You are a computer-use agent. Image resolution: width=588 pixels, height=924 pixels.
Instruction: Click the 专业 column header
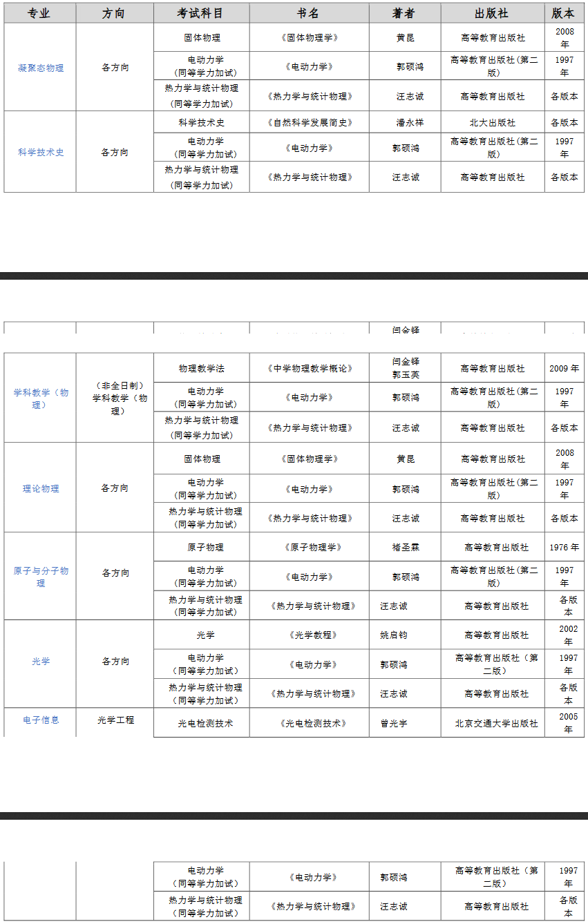(x=39, y=13)
